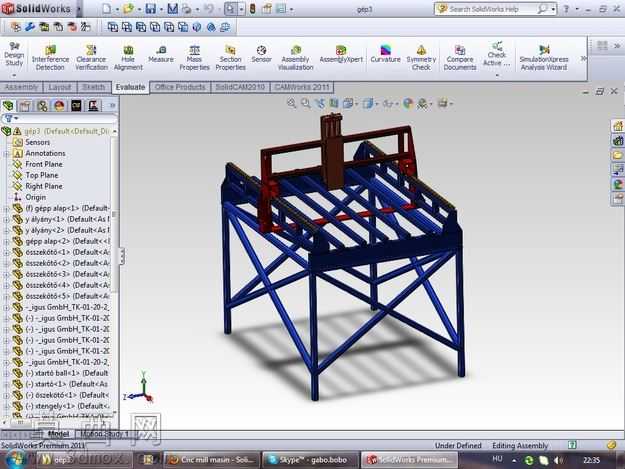The image size is (625, 469).
Task: Switch to the Layout tab
Action: point(60,87)
